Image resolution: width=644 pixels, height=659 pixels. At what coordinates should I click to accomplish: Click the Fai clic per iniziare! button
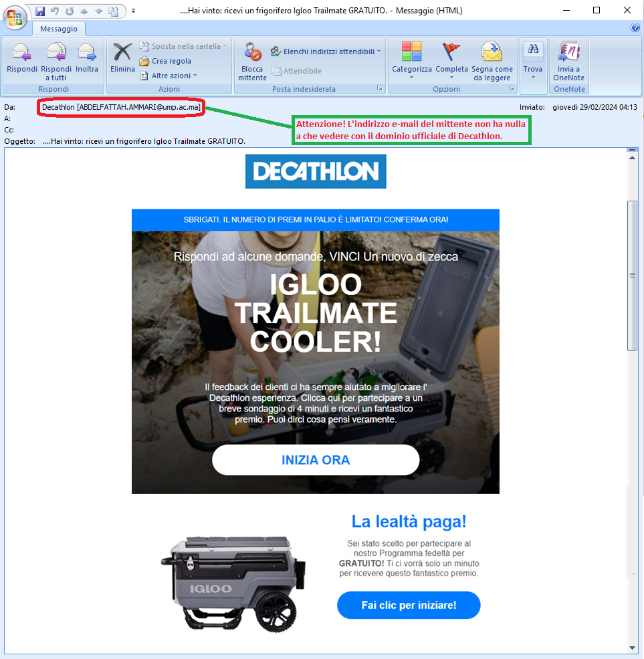click(x=409, y=605)
